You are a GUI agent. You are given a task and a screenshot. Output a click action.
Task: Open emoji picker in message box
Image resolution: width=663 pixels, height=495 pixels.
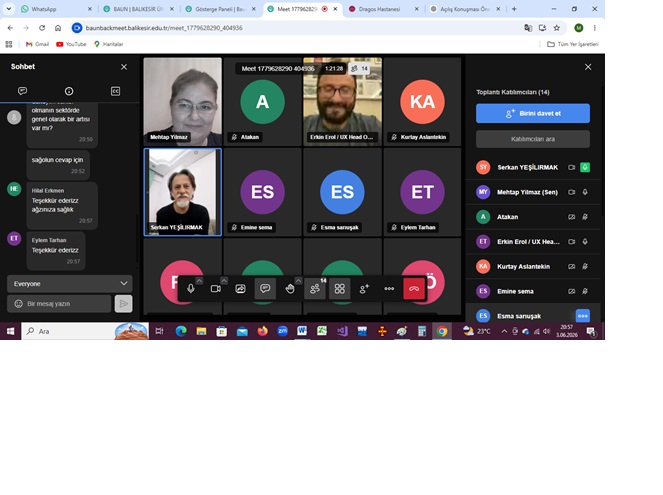[19, 304]
